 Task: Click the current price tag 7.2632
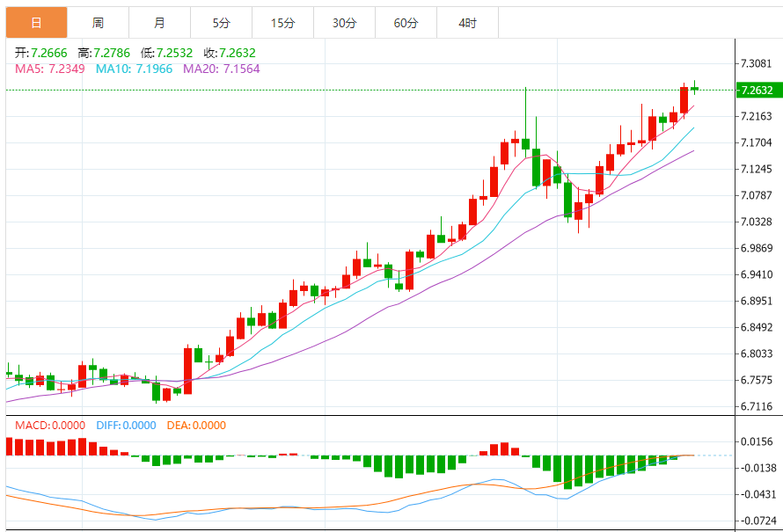coord(759,90)
